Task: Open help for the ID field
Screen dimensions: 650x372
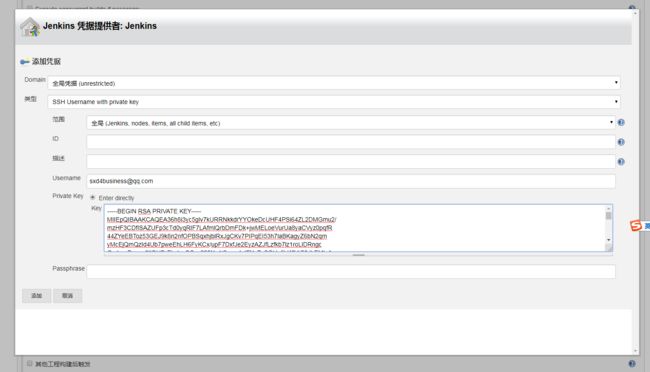Action: tap(621, 142)
